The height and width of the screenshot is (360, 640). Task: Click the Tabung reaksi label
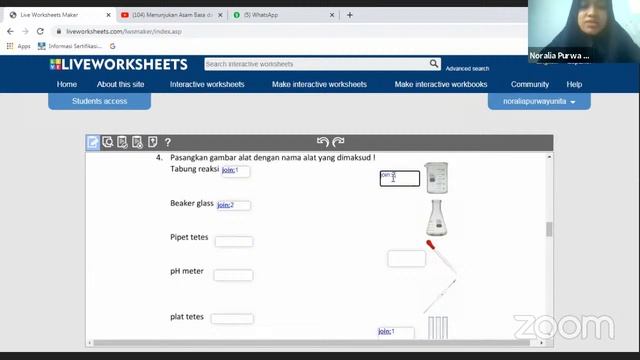pyautogui.click(x=195, y=169)
